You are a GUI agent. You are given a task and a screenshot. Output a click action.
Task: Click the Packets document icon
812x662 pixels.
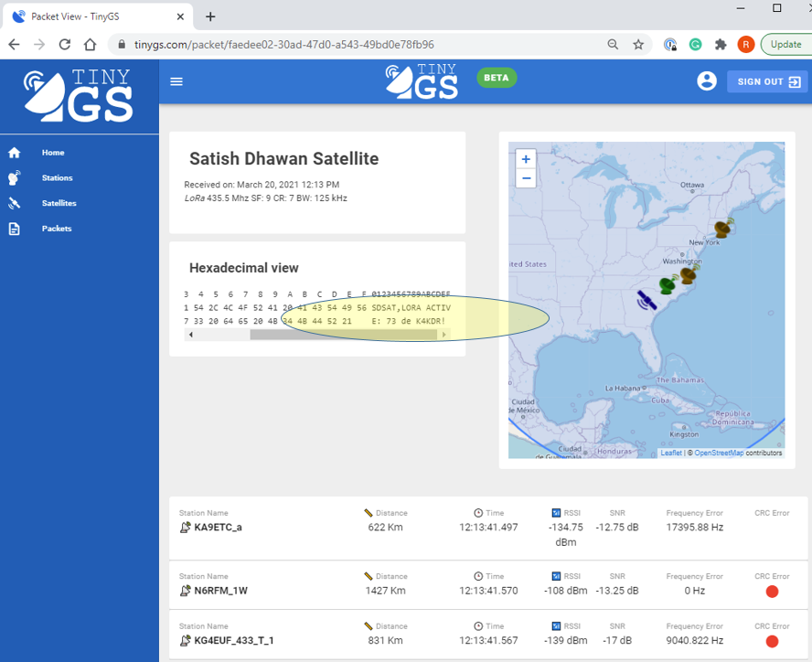point(15,229)
